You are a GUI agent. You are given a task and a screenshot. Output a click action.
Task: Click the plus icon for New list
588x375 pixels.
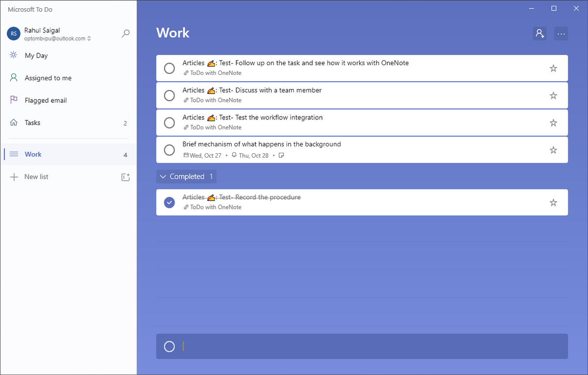(14, 177)
